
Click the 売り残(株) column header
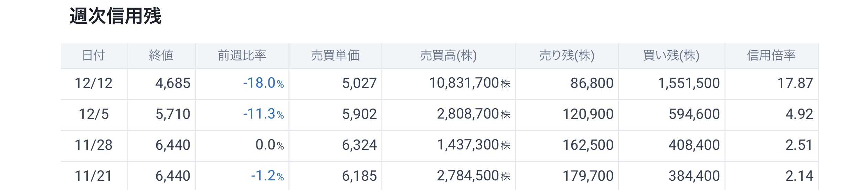coord(567,55)
